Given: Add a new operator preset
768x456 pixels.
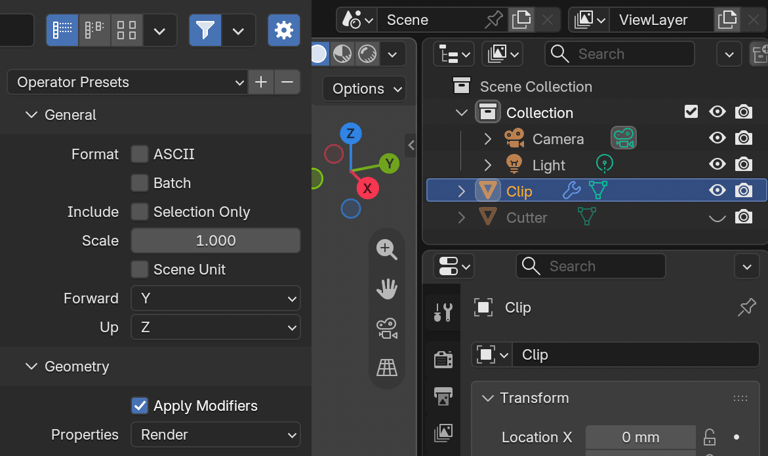Looking at the screenshot, I should click(261, 82).
